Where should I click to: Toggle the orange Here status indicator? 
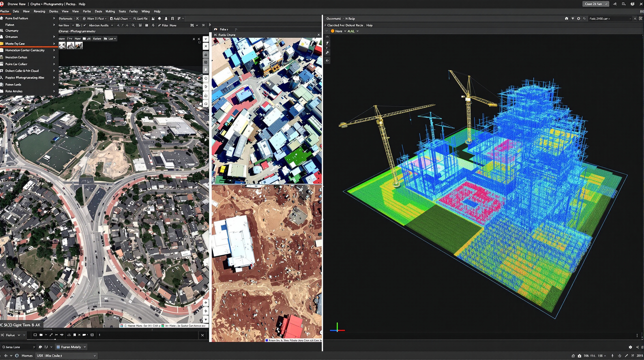click(333, 31)
